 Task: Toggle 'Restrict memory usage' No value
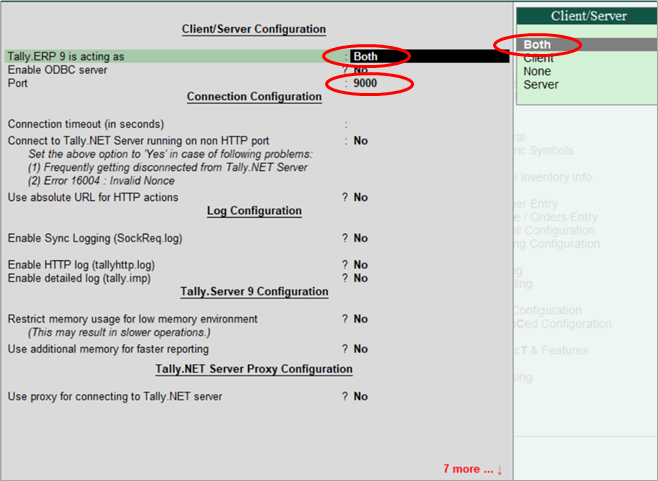point(360,319)
